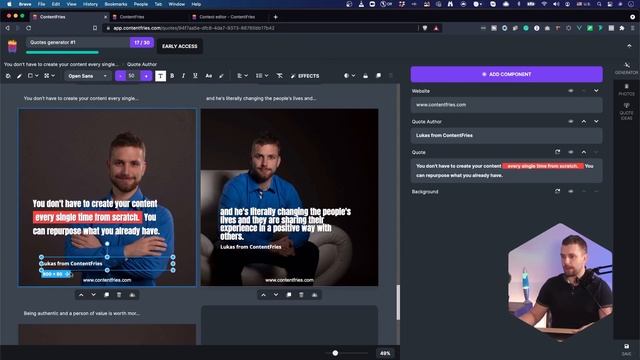
Task: Delete the first quote card
Action: (x=119, y=295)
